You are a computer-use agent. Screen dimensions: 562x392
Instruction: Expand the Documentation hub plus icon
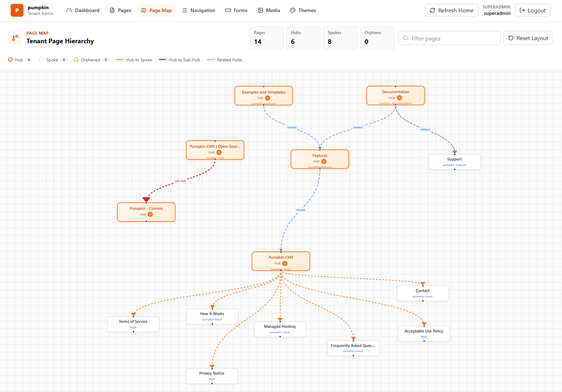[400, 98]
